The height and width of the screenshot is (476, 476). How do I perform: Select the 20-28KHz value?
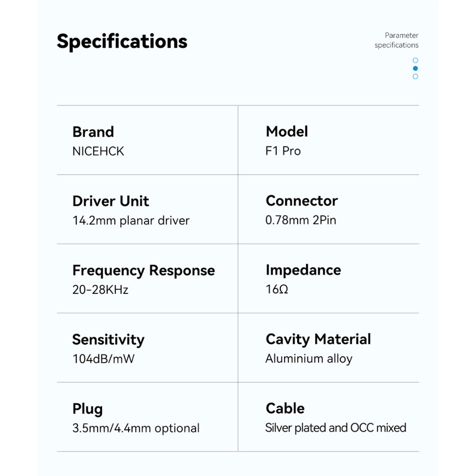pyautogui.click(x=100, y=290)
